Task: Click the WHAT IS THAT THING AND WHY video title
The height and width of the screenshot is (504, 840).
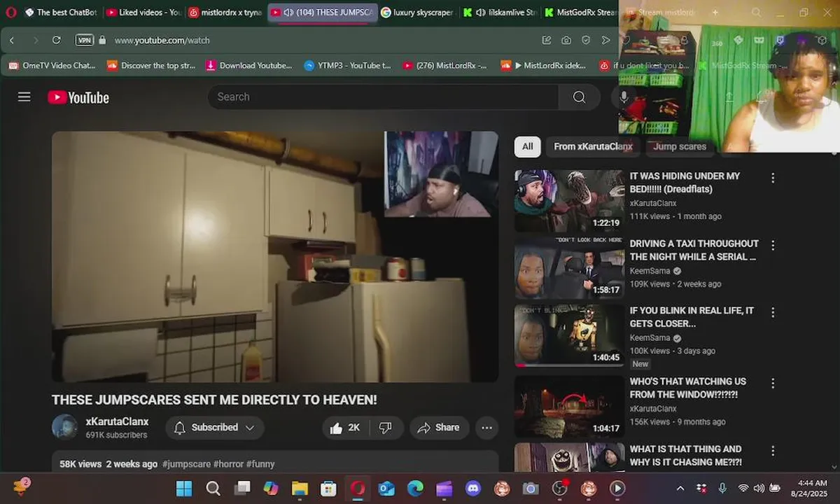Action: click(685, 456)
